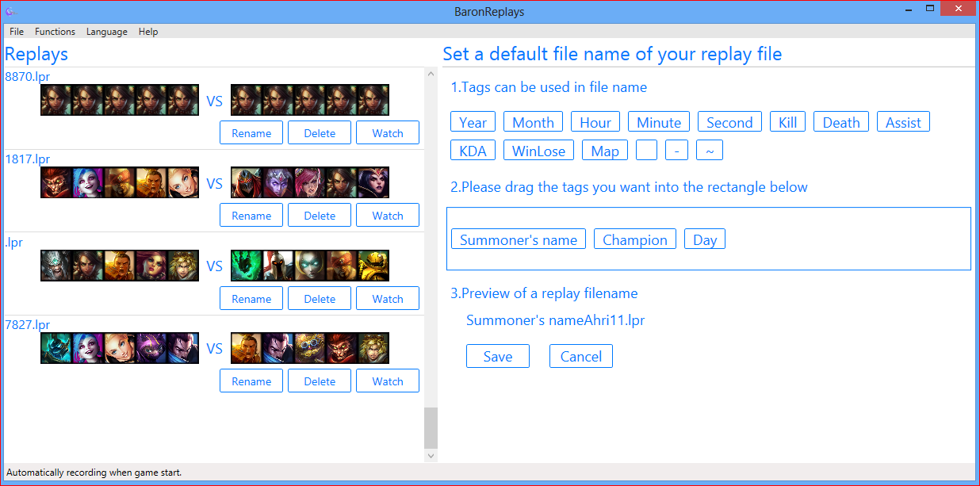Select the Minute tag
This screenshot has height=486, width=980.
tap(659, 122)
